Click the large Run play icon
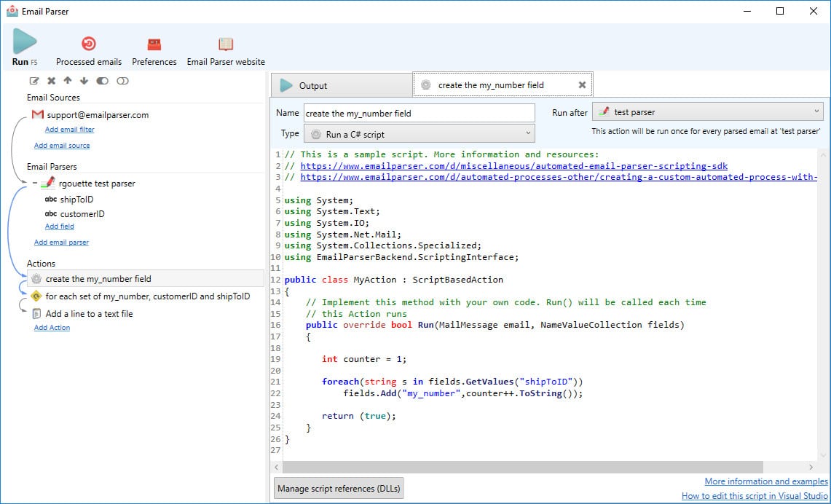The image size is (831, 504). [x=24, y=42]
